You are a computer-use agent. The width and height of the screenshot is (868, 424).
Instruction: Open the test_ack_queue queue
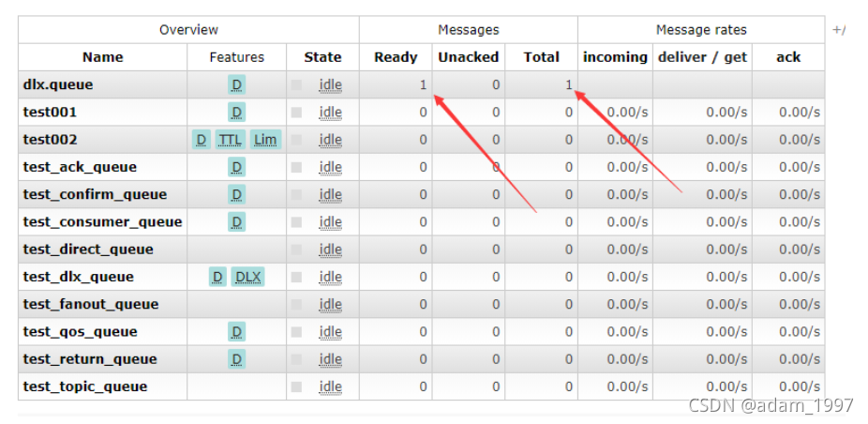pyautogui.click(x=80, y=167)
